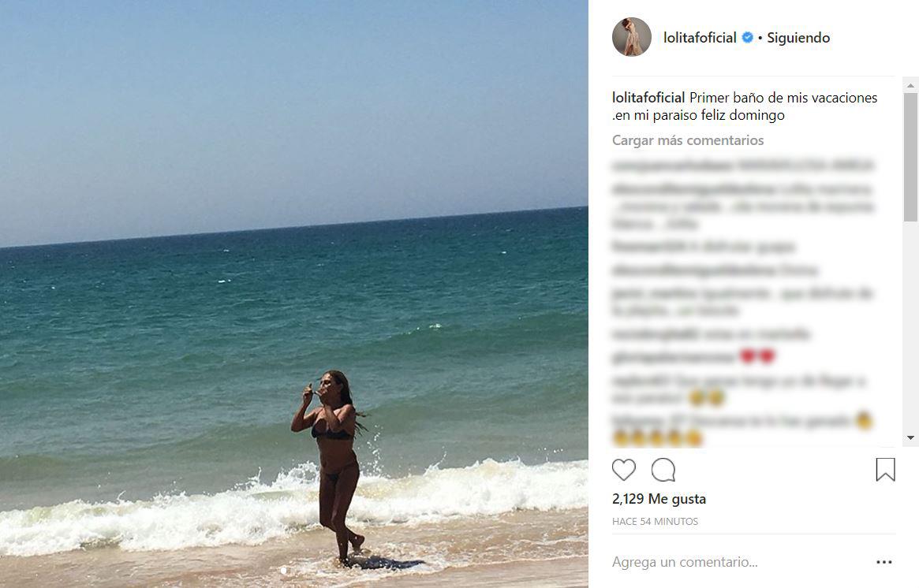Open the HACE 54 MINUTOS timestamp link
Screen dimensions: 919x588
click(655, 521)
